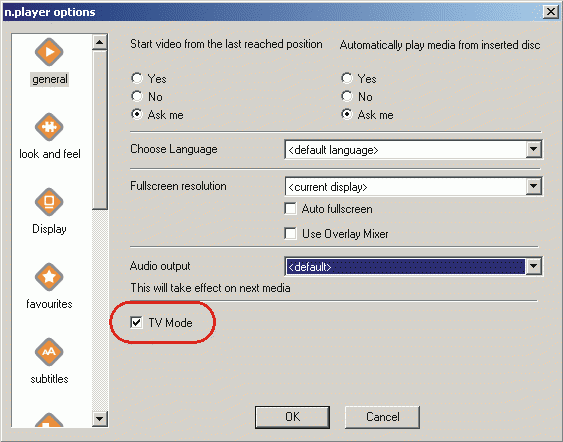Open the general settings icon

pyautogui.click(x=49, y=52)
